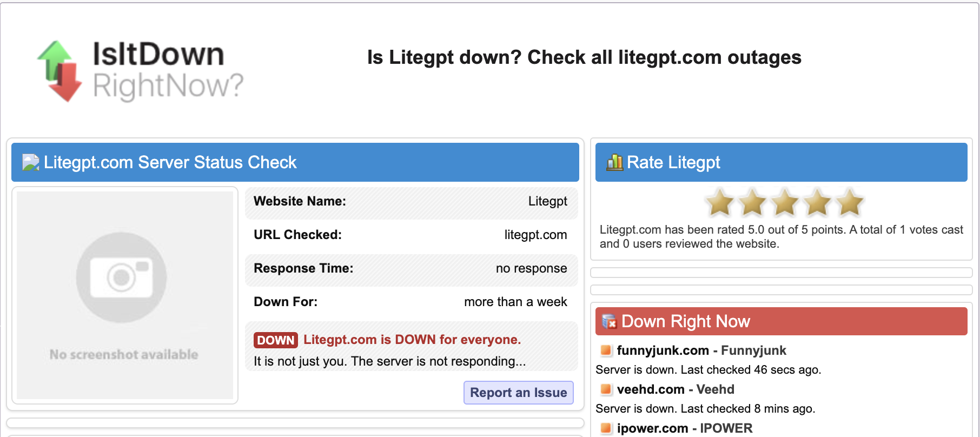Click the Rate Litegpt header title
Screen dimensions: 980x437
tap(673, 162)
